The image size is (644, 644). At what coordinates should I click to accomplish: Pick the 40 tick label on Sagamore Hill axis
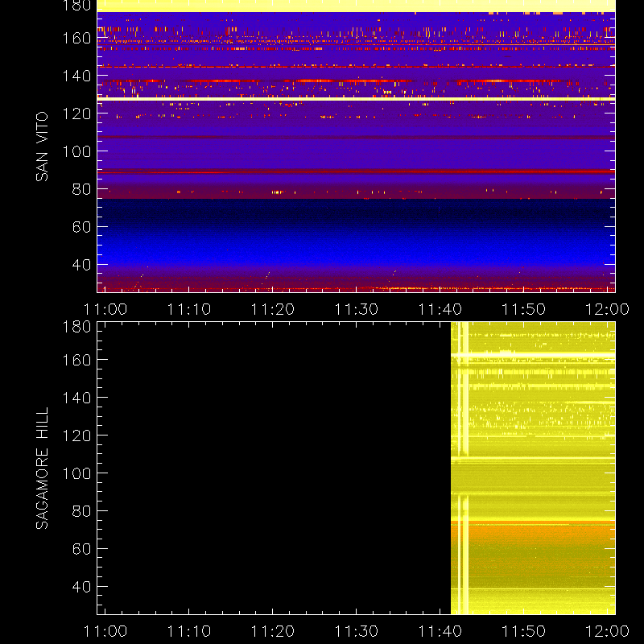[x=81, y=587]
